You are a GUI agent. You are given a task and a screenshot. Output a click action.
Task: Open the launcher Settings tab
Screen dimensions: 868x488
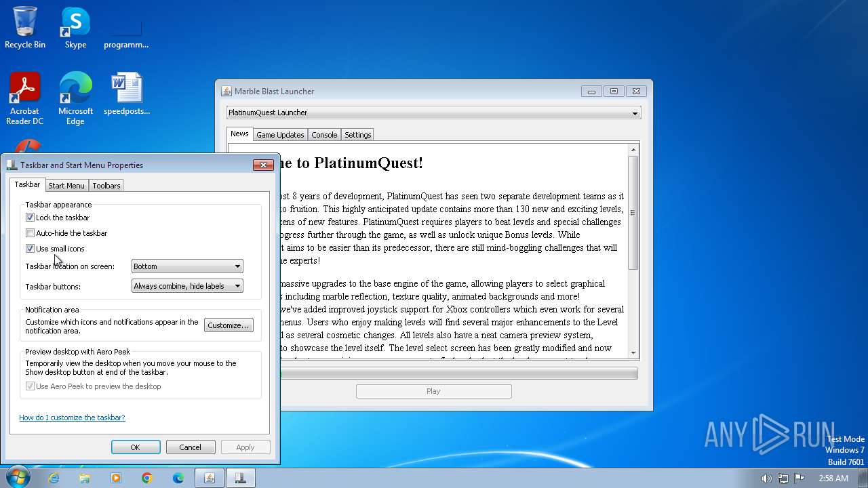click(358, 135)
